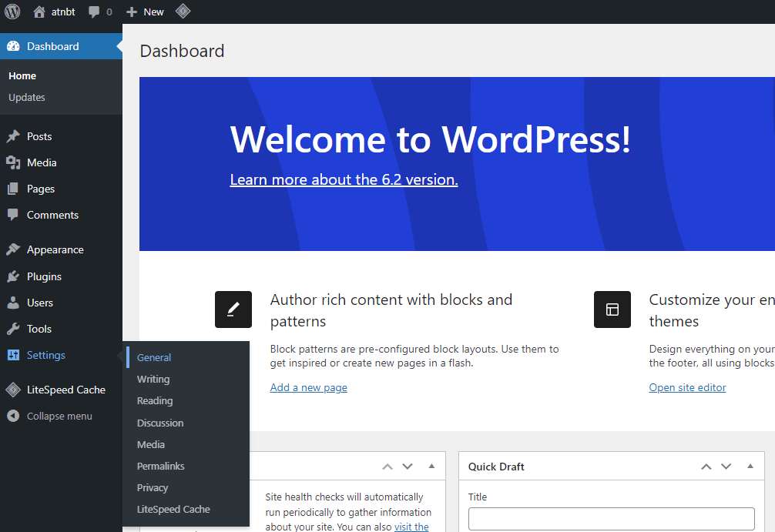Click the Quick Draft Title input field

pyautogui.click(x=612, y=519)
